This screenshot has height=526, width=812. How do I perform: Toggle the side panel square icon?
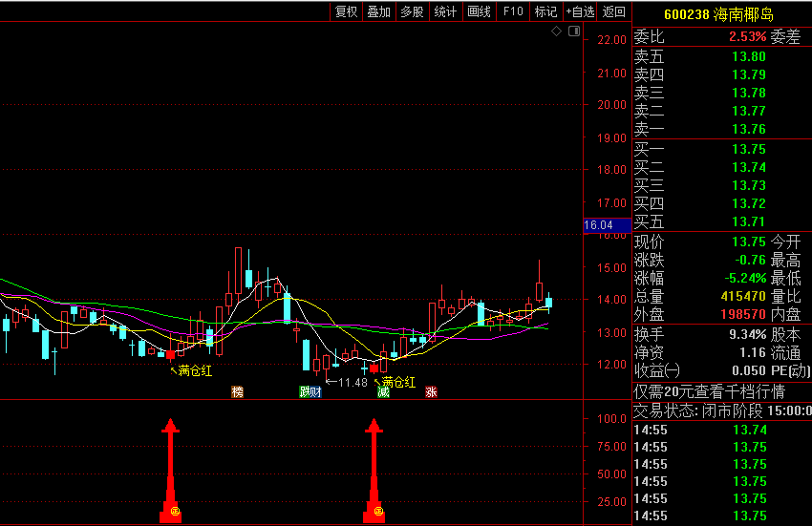click(574, 32)
